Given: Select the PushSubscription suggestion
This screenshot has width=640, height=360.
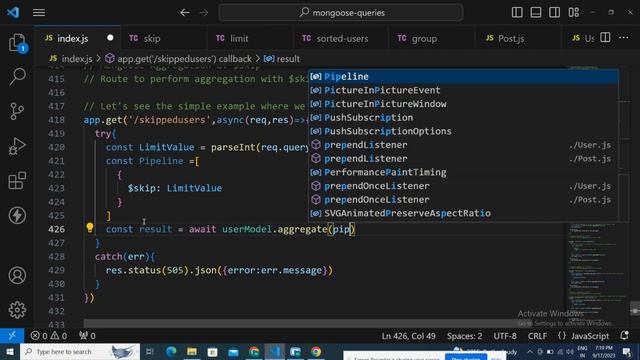Looking at the screenshot, I should [463, 118].
